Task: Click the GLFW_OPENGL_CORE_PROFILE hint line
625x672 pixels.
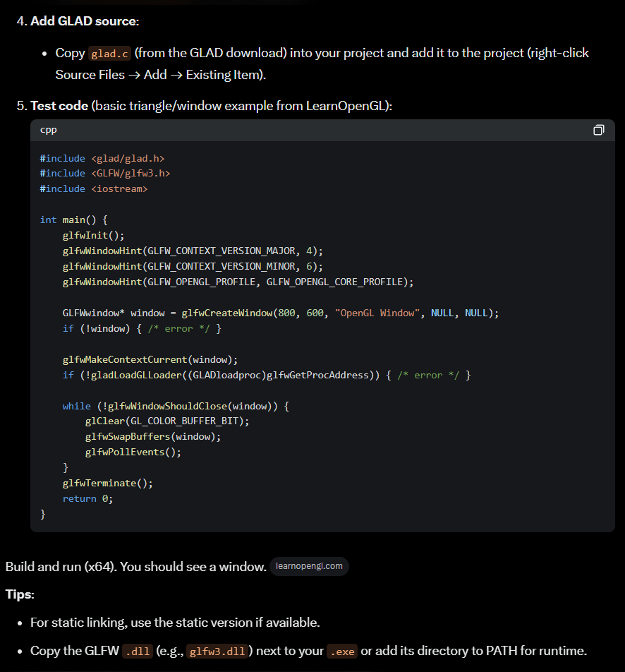Action: click(x=238, y=282)
